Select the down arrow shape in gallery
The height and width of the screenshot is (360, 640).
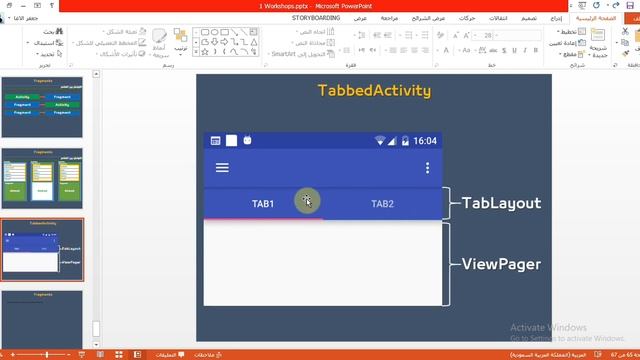(x=215, y=42)
